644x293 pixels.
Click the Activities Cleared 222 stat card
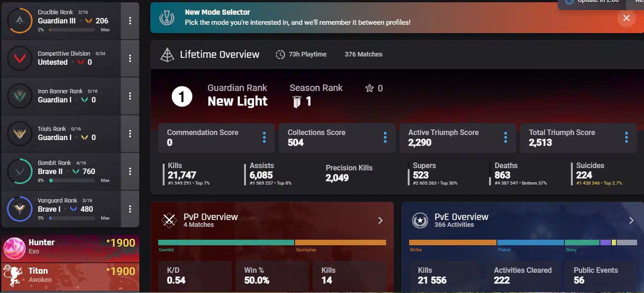pos(523,276)
